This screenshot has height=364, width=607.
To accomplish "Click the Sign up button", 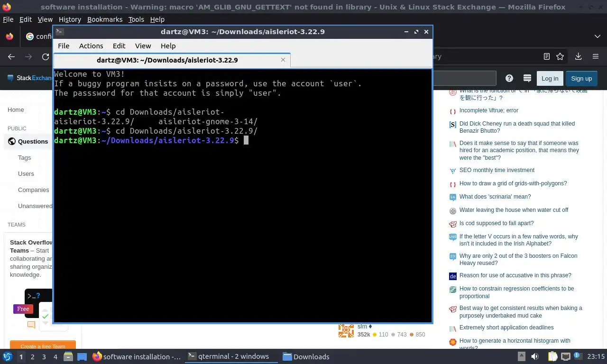I will [581, 78].
